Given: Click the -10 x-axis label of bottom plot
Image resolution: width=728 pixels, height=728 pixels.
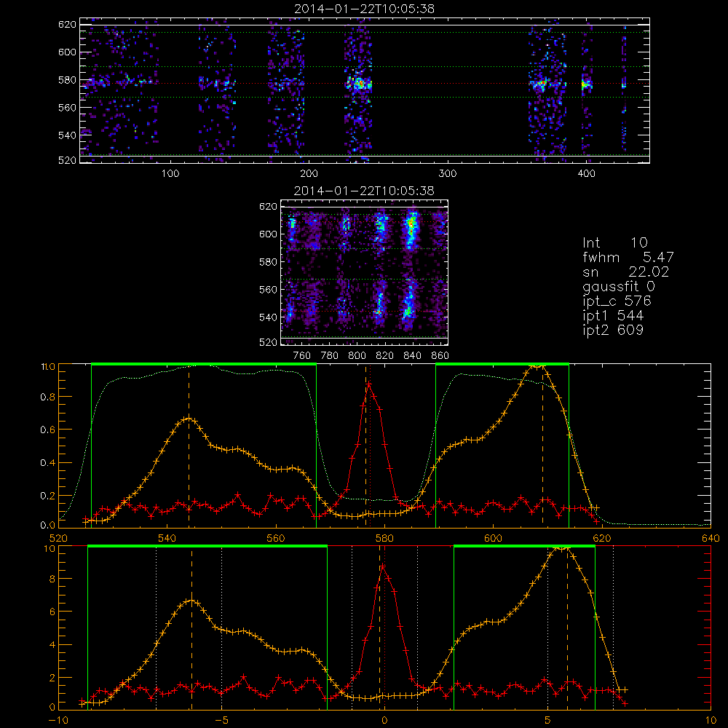Looking at the screenshot, I should click(x=58, y=720).
